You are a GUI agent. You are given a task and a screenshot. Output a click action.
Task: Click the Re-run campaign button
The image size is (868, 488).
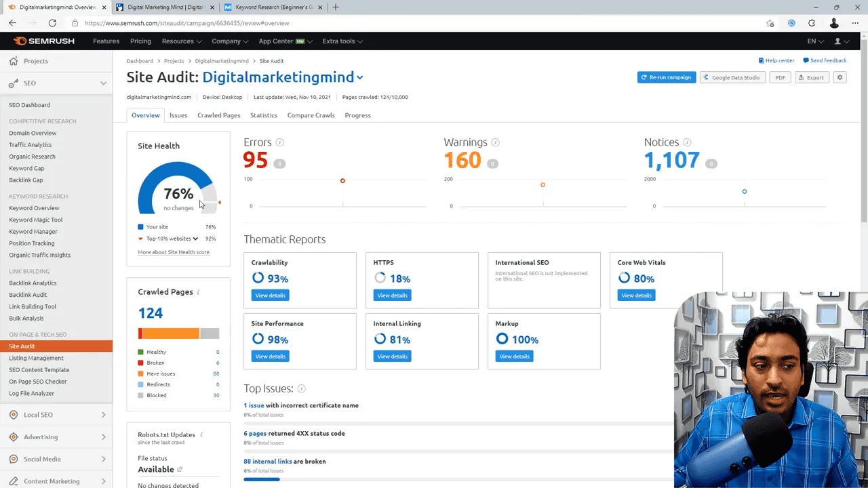(x=666, y=77)
